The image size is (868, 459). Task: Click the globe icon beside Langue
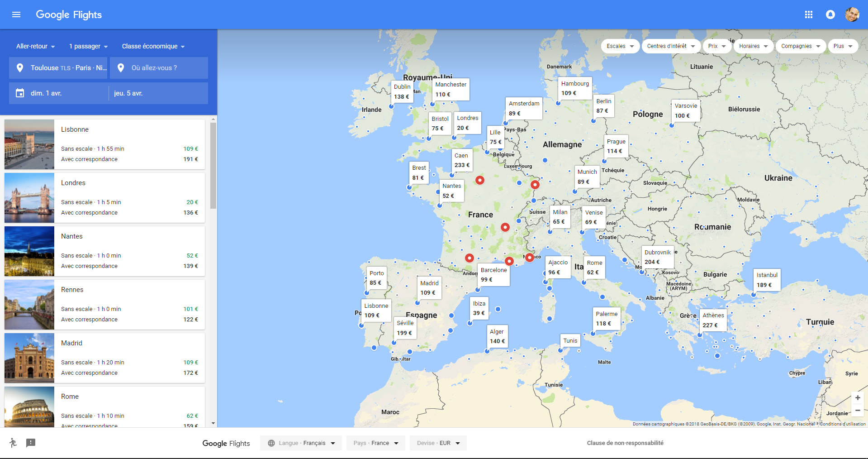click(271, 443)
